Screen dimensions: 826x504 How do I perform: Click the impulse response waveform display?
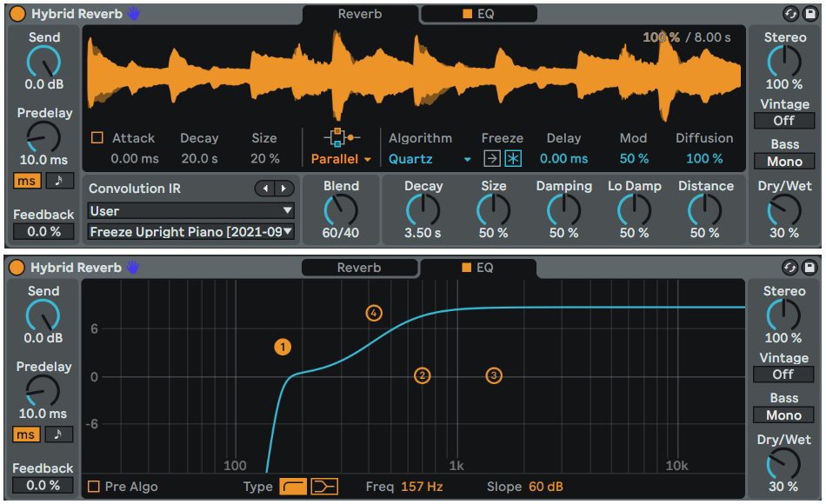click(414, 76)
